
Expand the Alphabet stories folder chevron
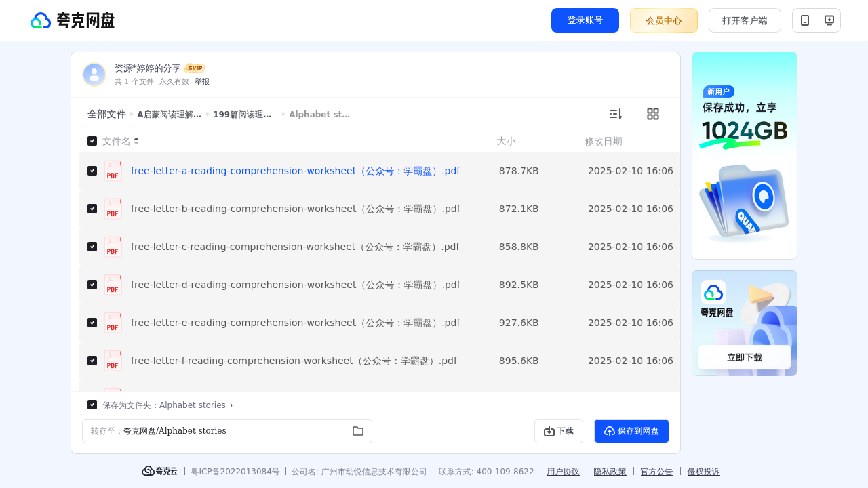click(231, 405)
